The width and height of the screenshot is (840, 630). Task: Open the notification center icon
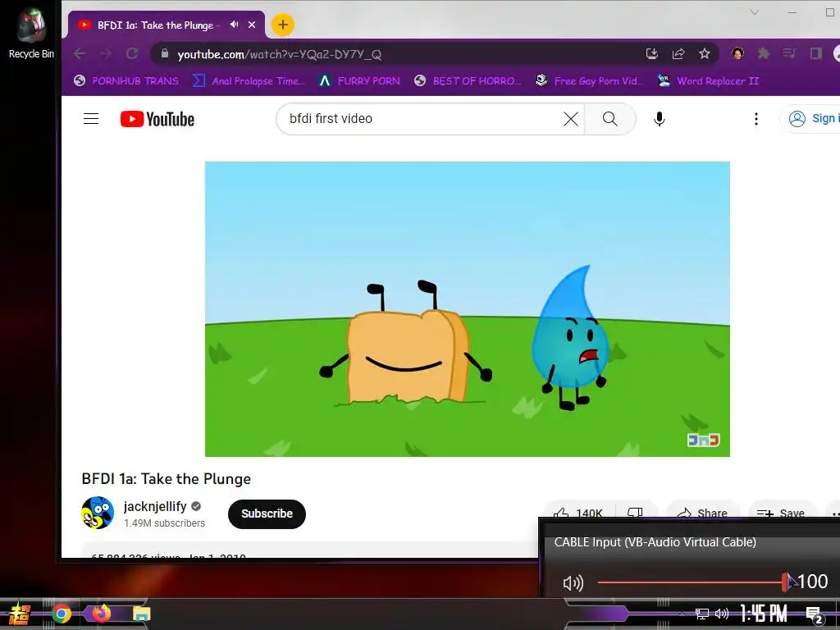(815, 615)
